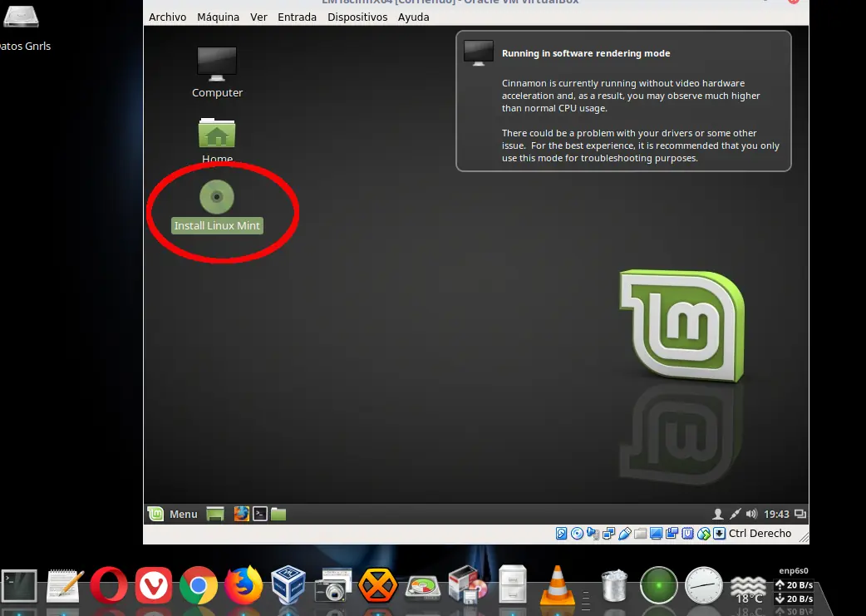The height and width of the screenshot is (616, 866).
Task: Open the trash can in host dock
Action: coord(614,585)
